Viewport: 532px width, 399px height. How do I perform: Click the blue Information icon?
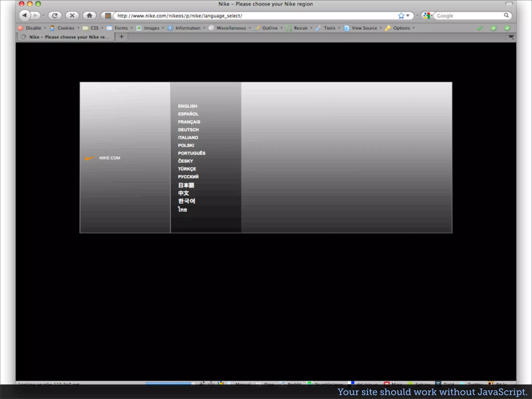[170, 28]
